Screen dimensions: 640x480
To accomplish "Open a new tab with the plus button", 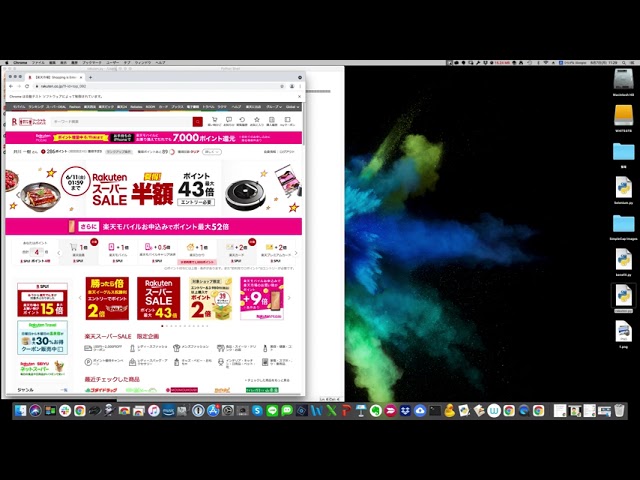I will 91,77.
